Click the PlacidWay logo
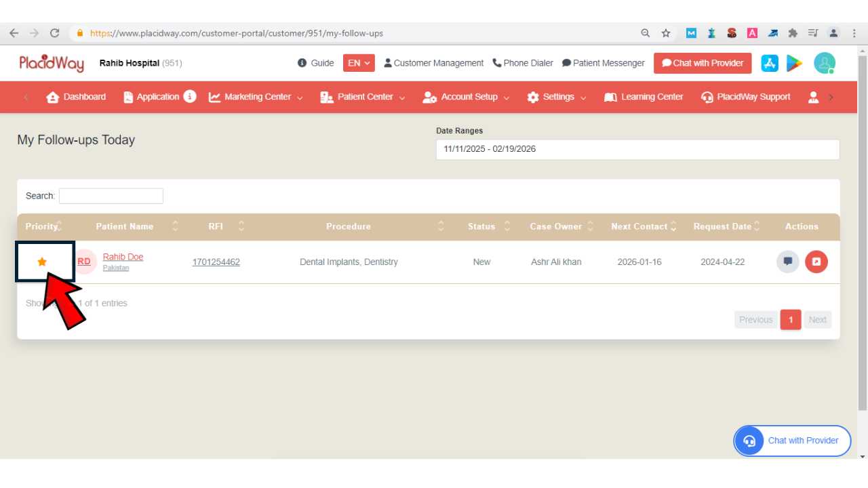The image size is (868, 488). [x=52, y=63]
